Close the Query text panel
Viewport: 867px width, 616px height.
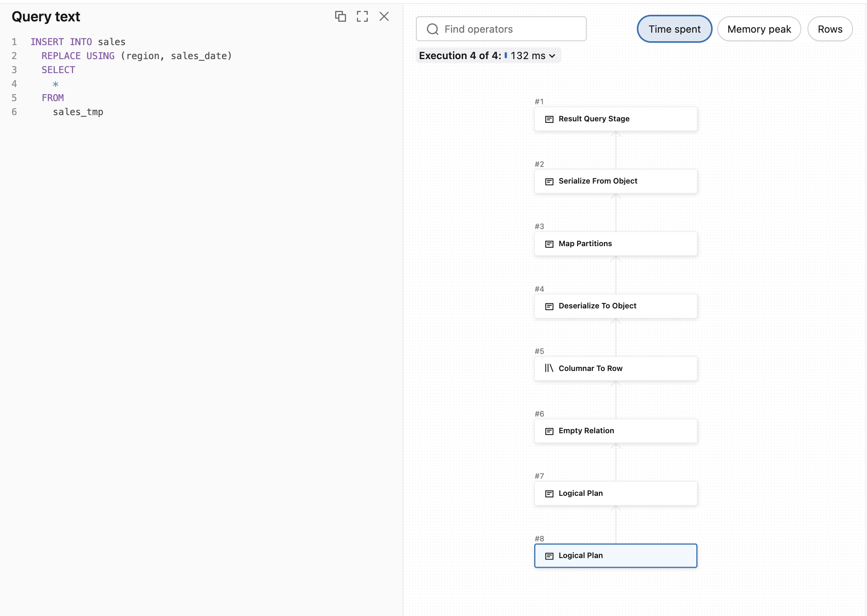tap(384, 16)
